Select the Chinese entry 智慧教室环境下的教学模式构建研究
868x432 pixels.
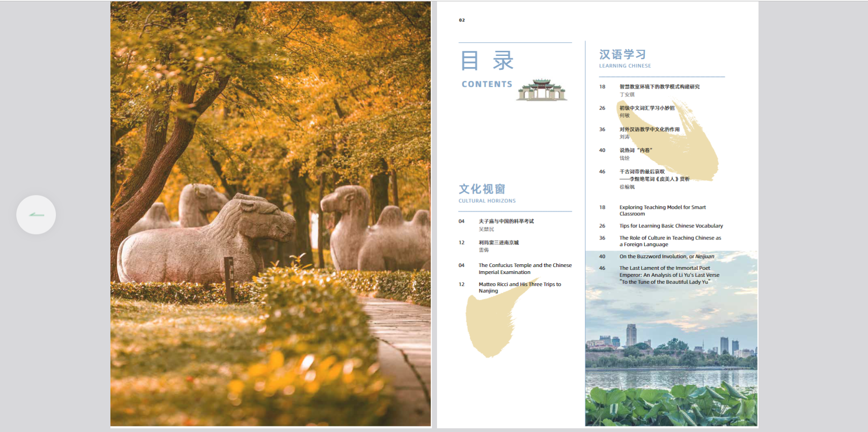click(659, 87)
